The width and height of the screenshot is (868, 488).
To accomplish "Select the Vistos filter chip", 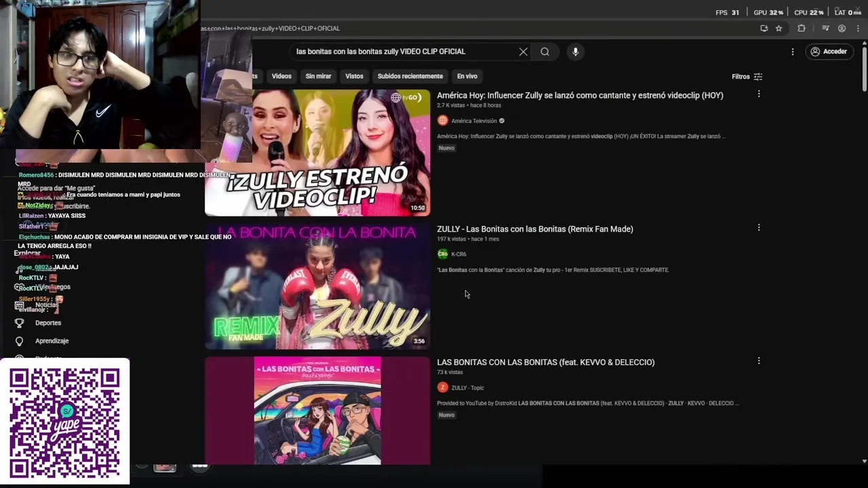I will click(354, 77).
